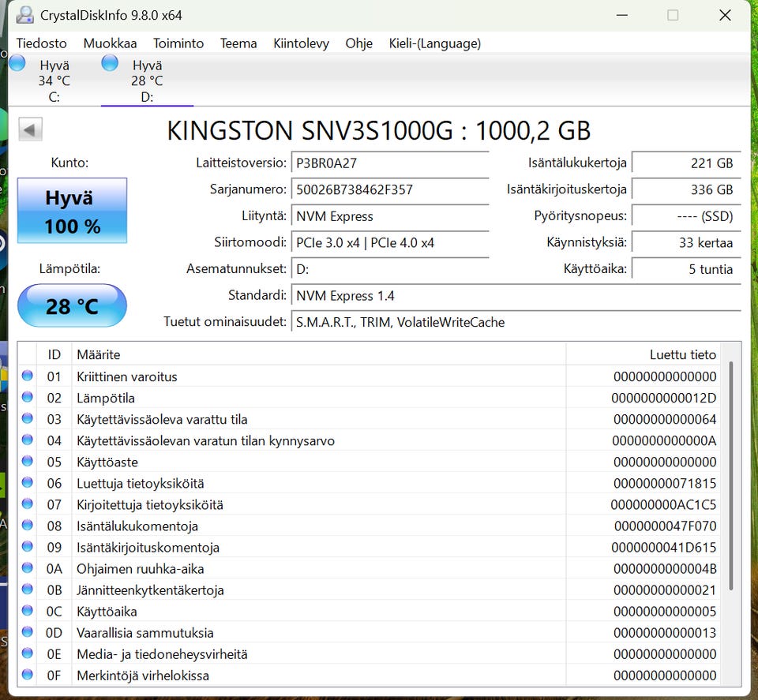Click status icon beside Lämpötila attribute row

pyautogui.click(x=28, y=397)
